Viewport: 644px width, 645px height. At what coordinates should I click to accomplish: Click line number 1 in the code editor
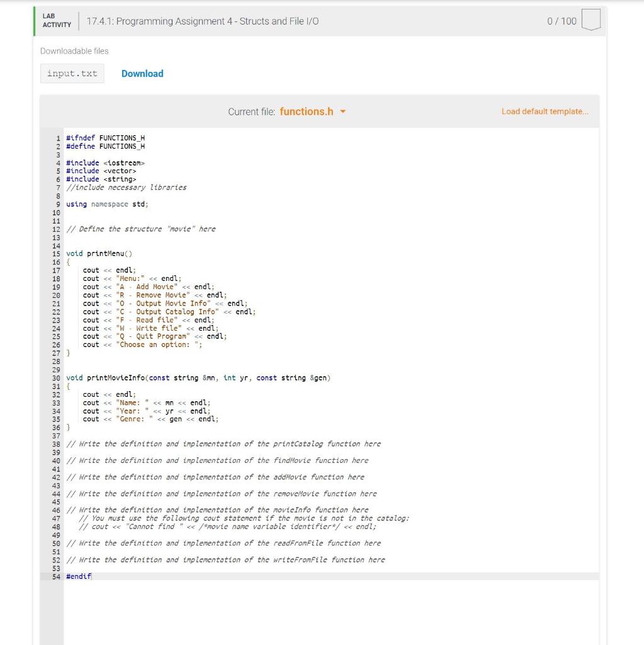(x=58, y=137)
